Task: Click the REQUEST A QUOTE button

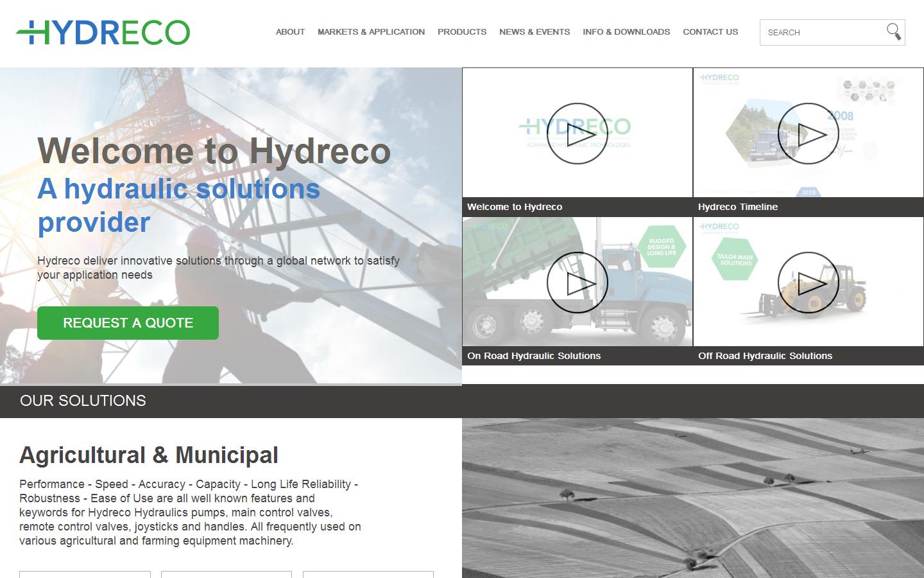Action: tap(128, 323)
